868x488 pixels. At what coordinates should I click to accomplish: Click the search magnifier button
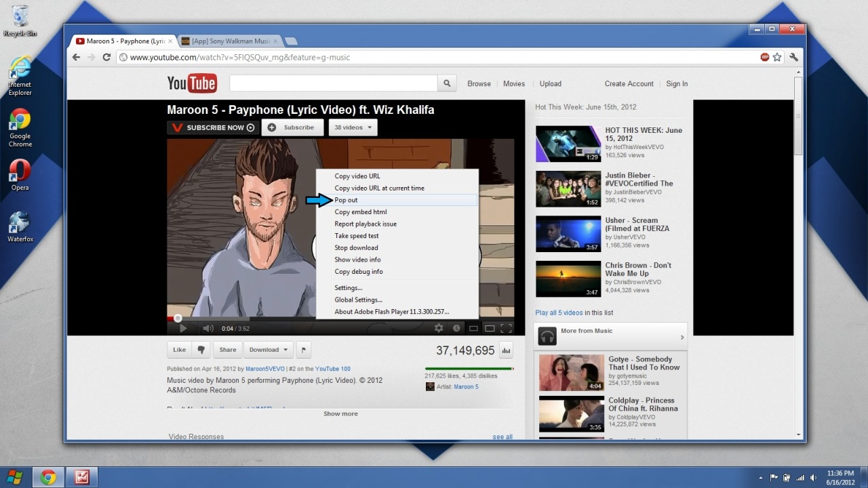pos(447,83)
